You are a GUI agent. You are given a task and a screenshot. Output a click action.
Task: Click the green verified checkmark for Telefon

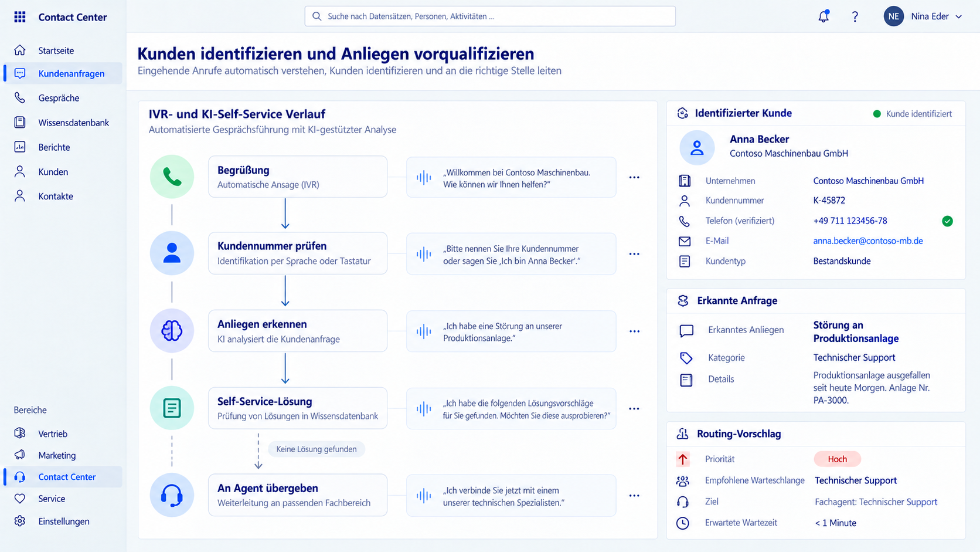click(x=947, y=221)
